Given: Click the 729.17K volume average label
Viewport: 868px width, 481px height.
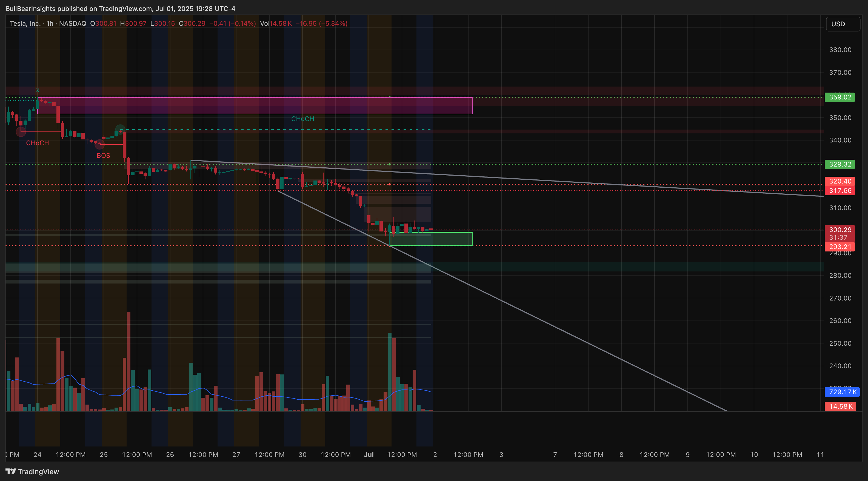Looking at the screenshot, I should pos(842,392).
